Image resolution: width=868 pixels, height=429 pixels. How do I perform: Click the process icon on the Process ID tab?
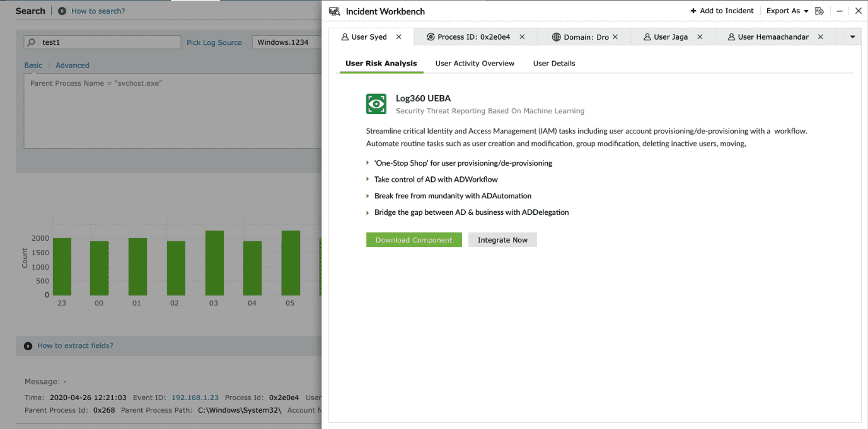[431, 37]
